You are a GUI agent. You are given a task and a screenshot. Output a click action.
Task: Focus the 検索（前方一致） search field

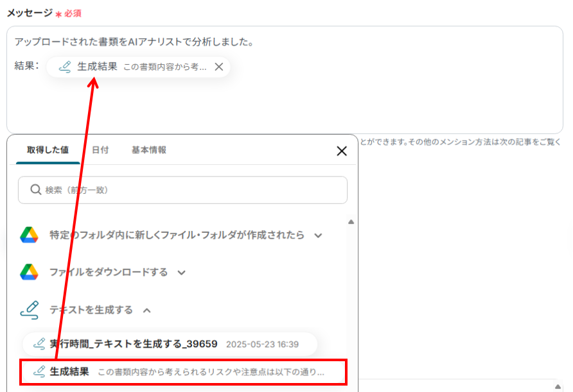point(182,190)
